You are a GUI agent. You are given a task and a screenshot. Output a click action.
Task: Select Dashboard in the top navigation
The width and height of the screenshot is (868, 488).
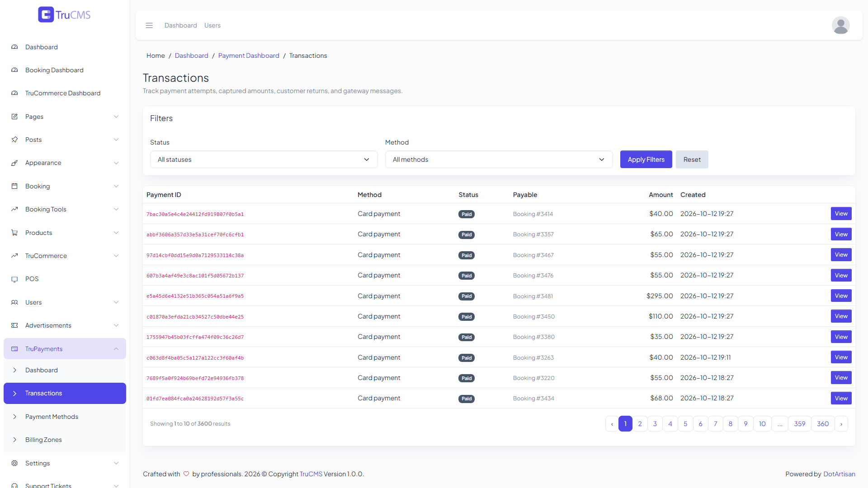(x=180, y=25)
